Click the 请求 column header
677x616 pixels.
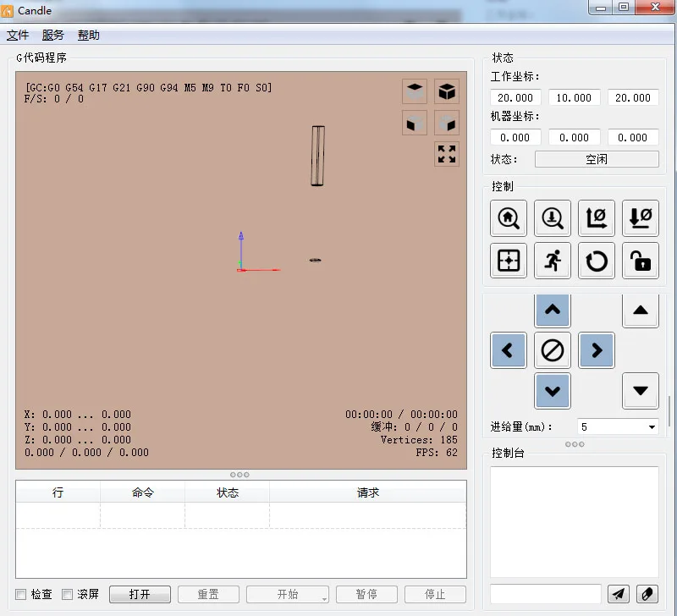[x=368, y=492]
